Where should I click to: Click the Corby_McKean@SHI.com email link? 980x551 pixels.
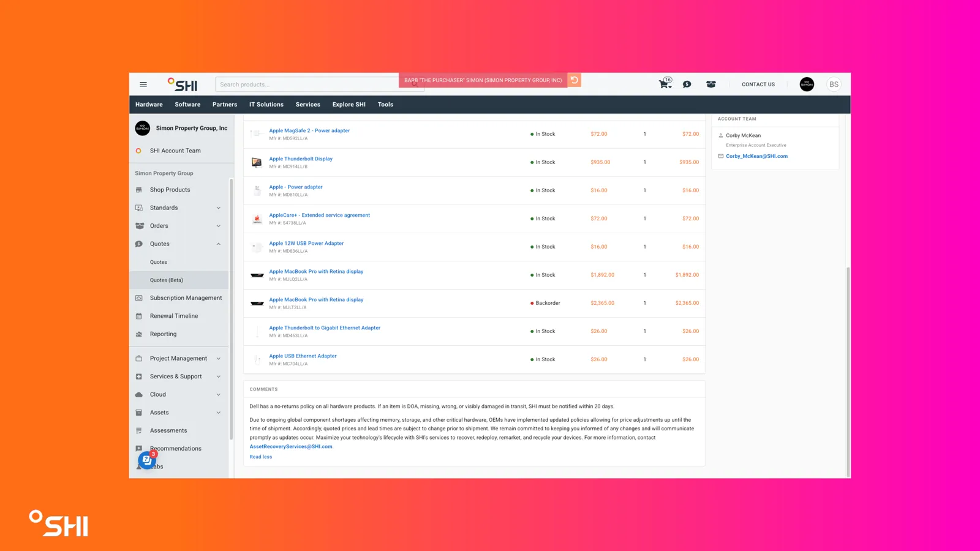(756, 156)
